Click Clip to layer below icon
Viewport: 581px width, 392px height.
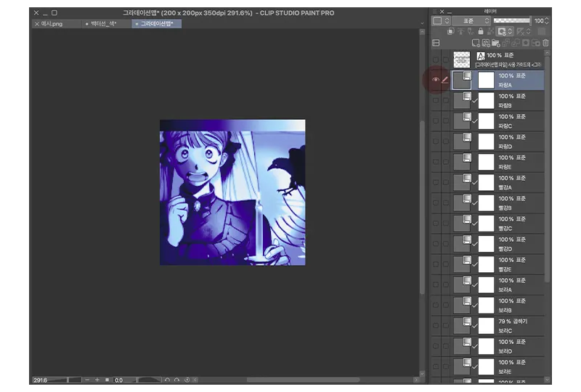click(x=450, y=31)
